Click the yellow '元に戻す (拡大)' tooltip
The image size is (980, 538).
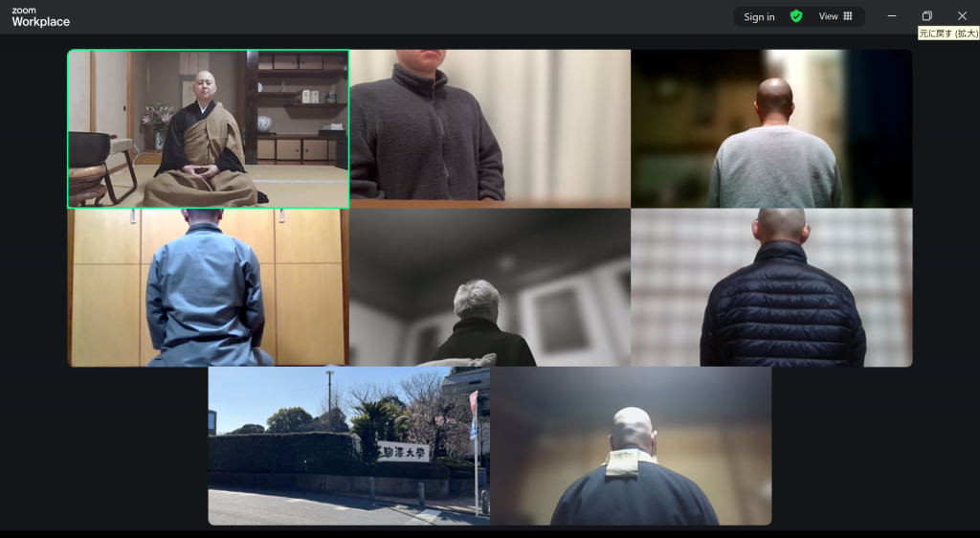coord(947,34)
